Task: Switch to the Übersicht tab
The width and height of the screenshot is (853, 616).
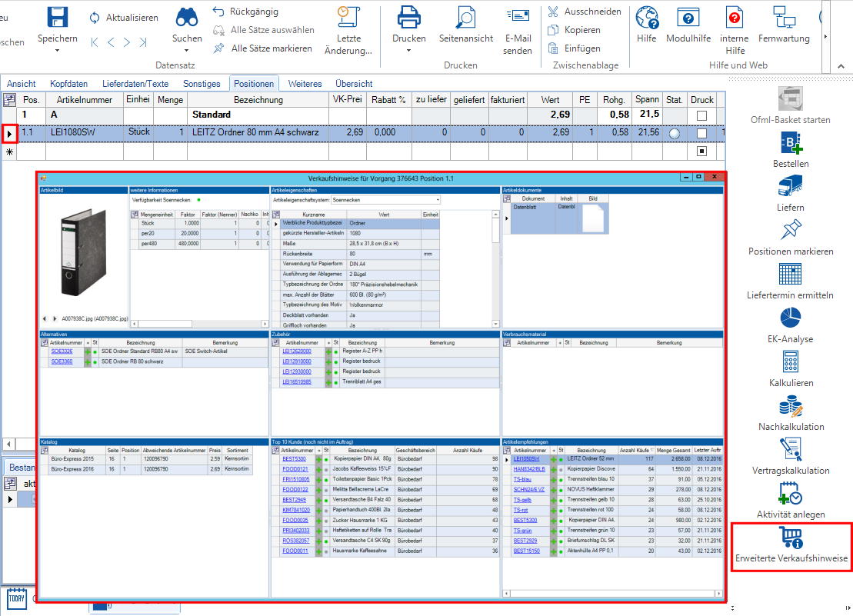Action: (x=354, y=84)
